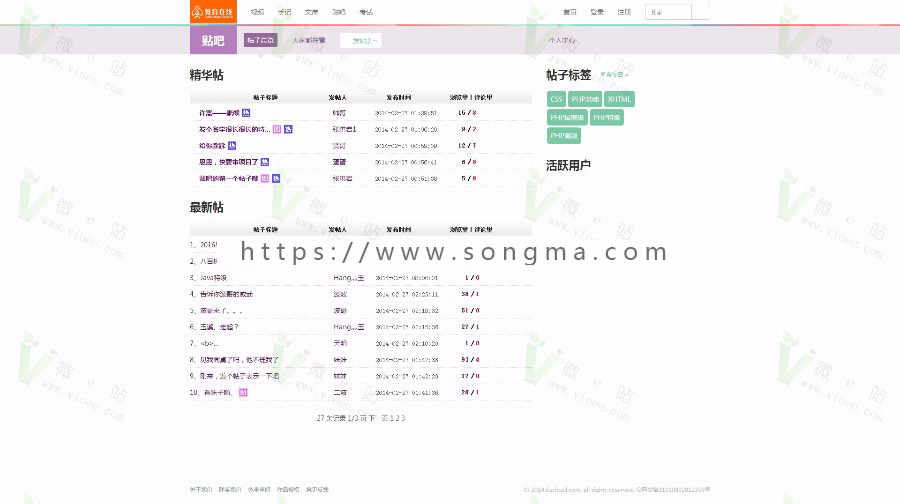Click the search submit button beside search field

(x=700, y=12)
